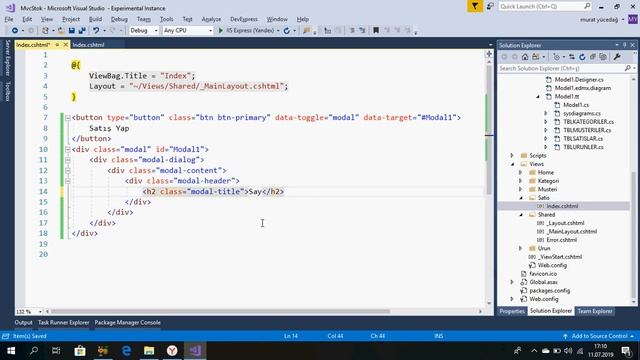This screenshot has width=640, height=360.
Task: Open the IIS Express browser dropdown arrow
Action: pyautogui.click(x=278, y=31)
